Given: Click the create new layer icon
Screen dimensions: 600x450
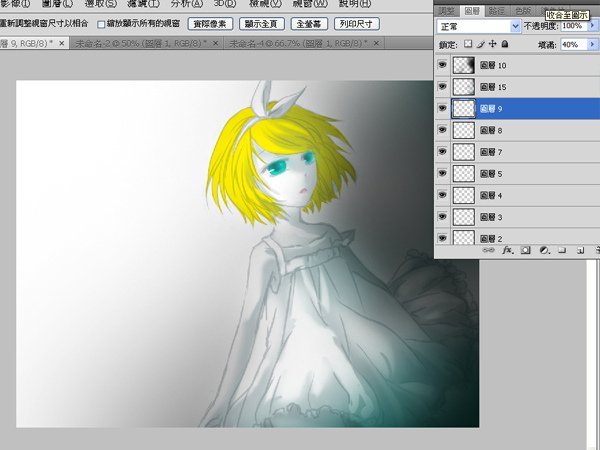Looking at the screenshot, I should (580, 250).
